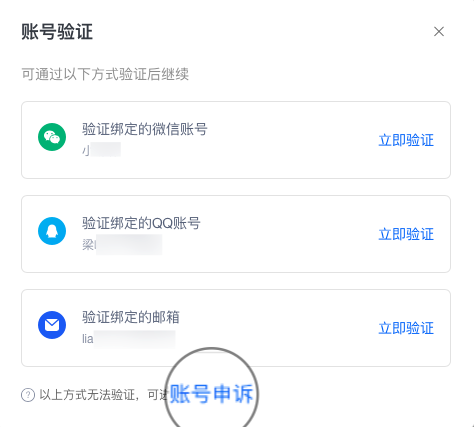
Task: Click the masked WeChat nickname text
Action: point(101,150)
